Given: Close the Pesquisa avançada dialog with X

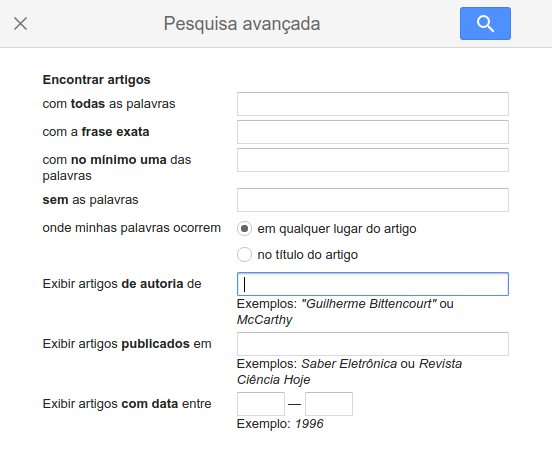Looking at the screenshot, I should click(x=20, y=24).
